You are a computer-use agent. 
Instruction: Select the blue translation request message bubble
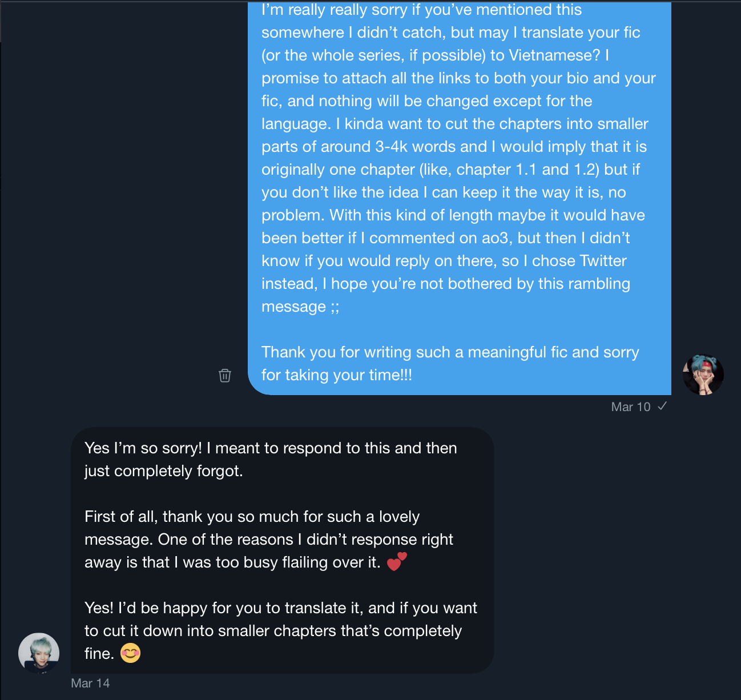460,198
